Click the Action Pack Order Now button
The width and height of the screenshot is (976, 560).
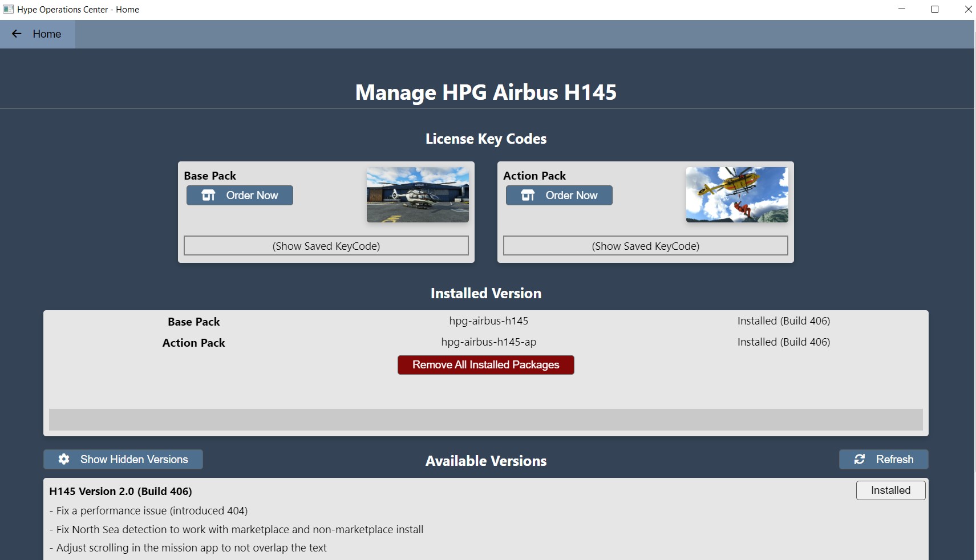pyautogui.click(x=559, y=195)
